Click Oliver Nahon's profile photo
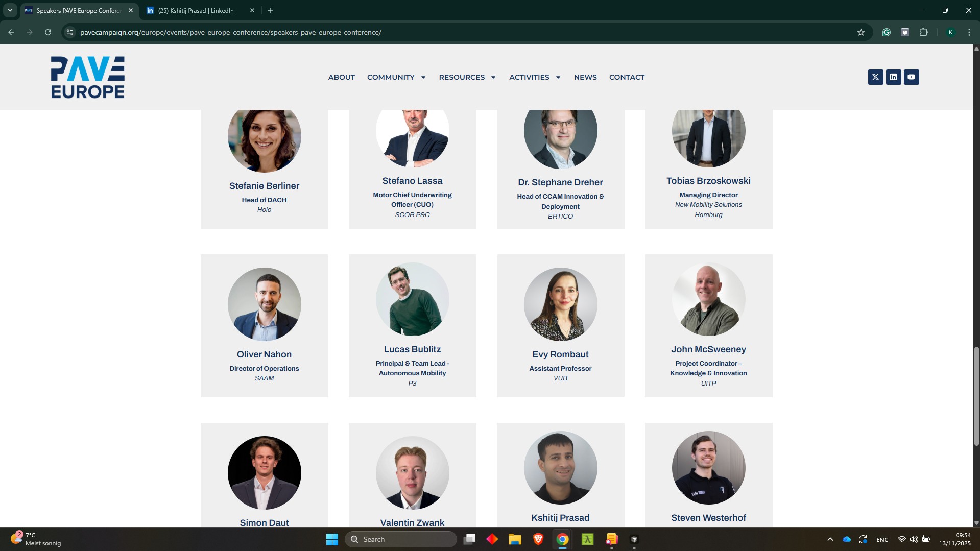 [264, 304]
